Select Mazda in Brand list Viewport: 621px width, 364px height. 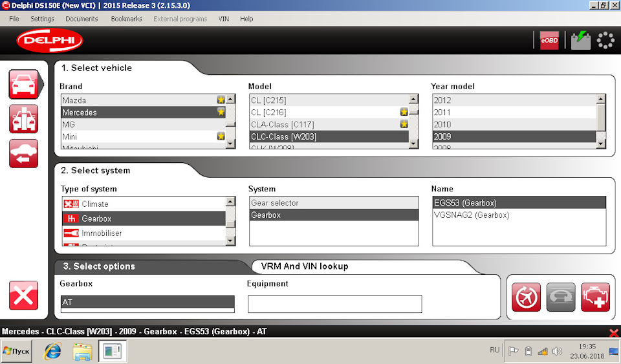tap(144, 100)
